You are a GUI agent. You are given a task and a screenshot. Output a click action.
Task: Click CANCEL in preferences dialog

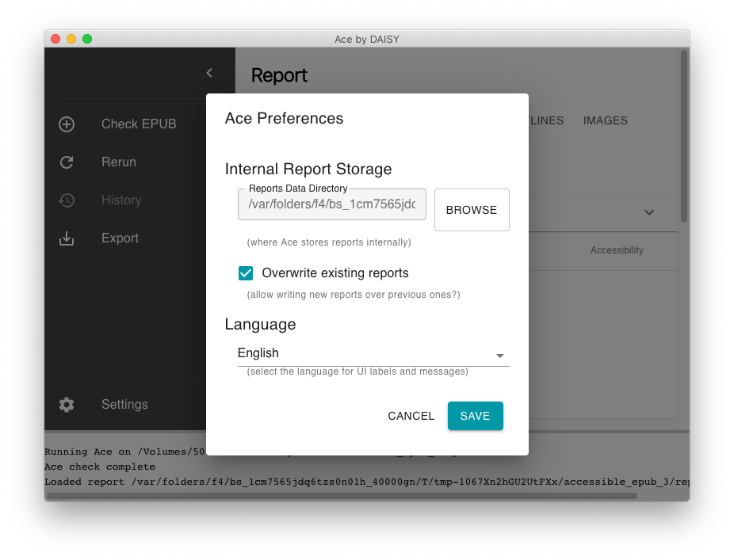411,416
